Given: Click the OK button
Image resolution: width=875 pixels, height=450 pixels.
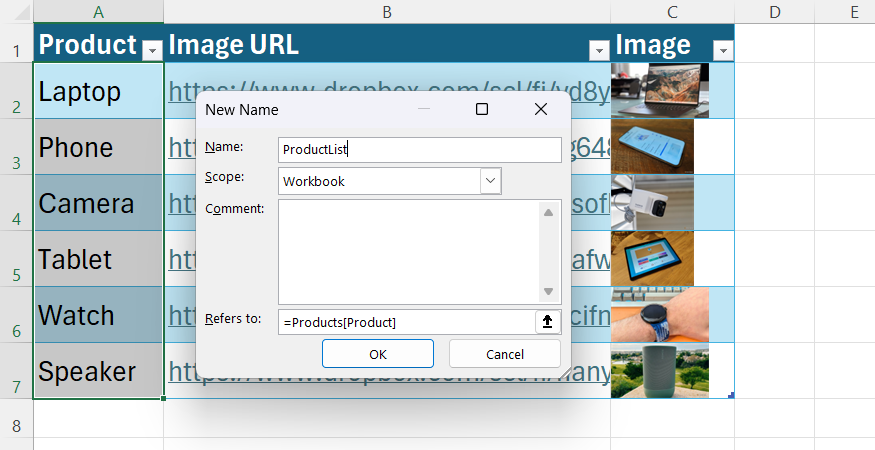Looking at the screenshot, I should point(378,354).
